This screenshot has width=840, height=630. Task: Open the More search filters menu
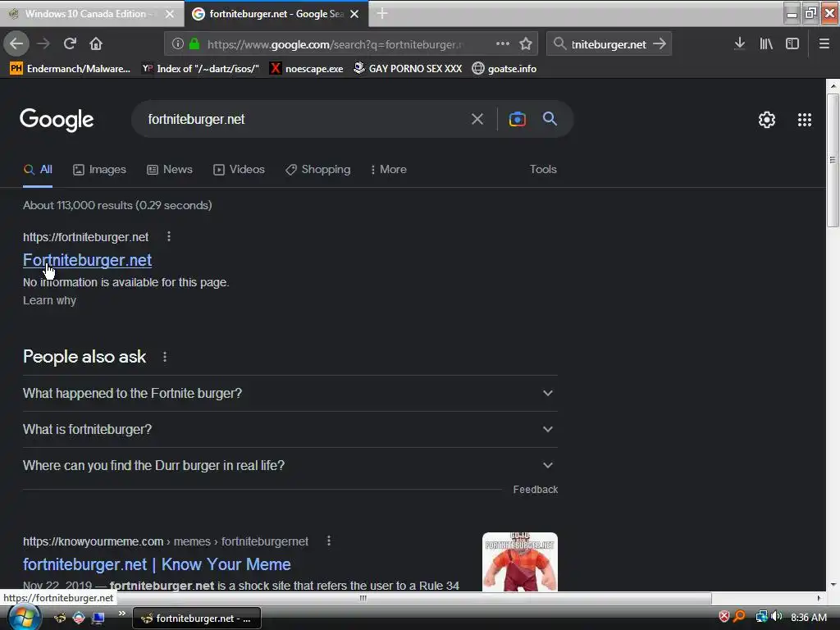pyautogui.click(x=388, y=169)
